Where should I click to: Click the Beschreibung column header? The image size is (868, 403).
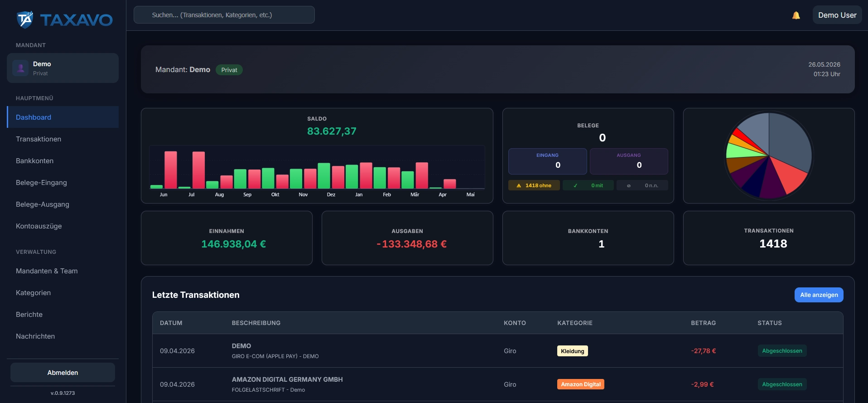[256, 323]
